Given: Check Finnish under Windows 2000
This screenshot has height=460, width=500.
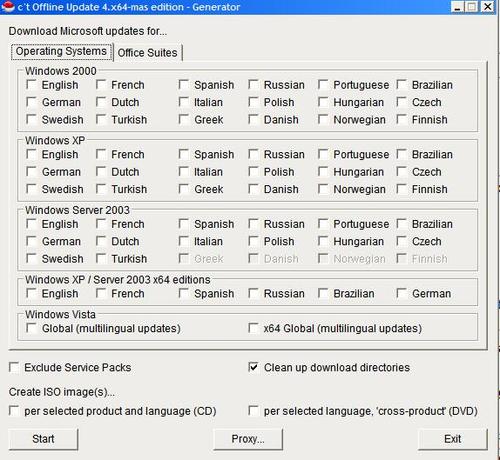Looking at the screenshot, I should pyautogui.click(x=402, y=119).
